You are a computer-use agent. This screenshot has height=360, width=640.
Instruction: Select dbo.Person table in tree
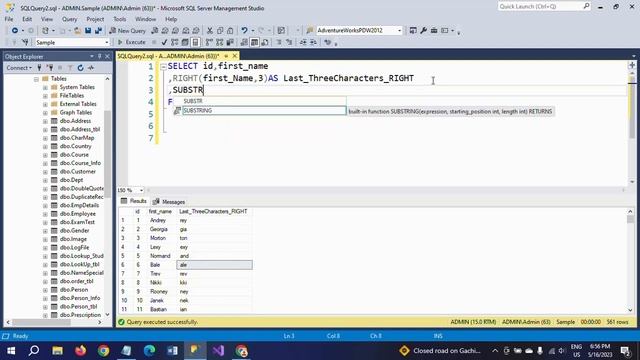(x=74, y=289)
